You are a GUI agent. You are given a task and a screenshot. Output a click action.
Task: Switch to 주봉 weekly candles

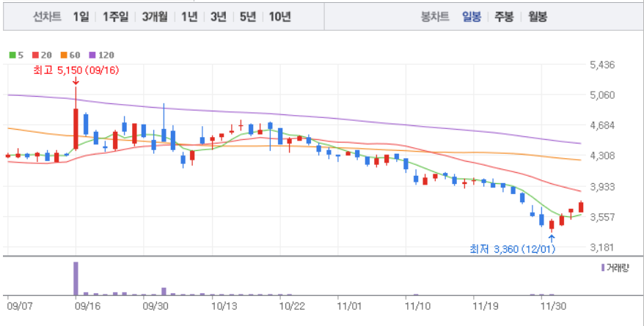click(x=504, y=17)
